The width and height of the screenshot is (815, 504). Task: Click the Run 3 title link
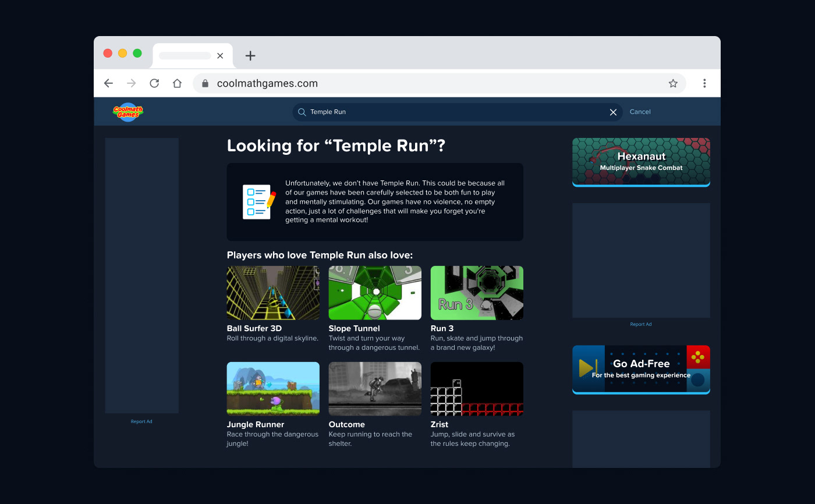pos(442,328)
